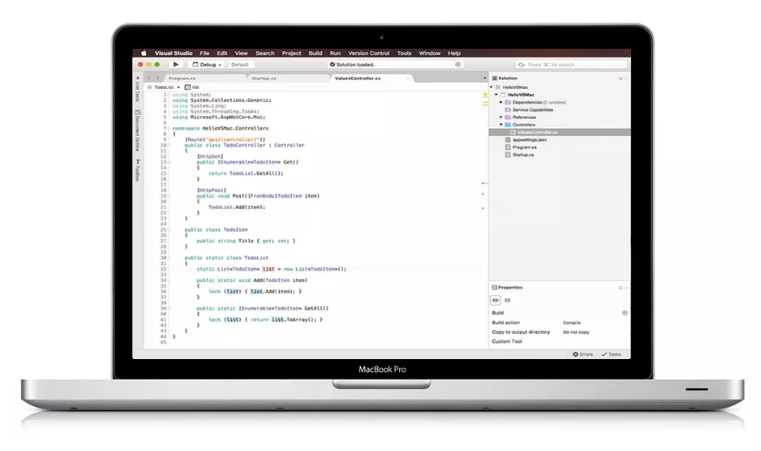This screenshot has height=451, width=761.
Task: Change the Do not copy value
Action: pos(576,333)
